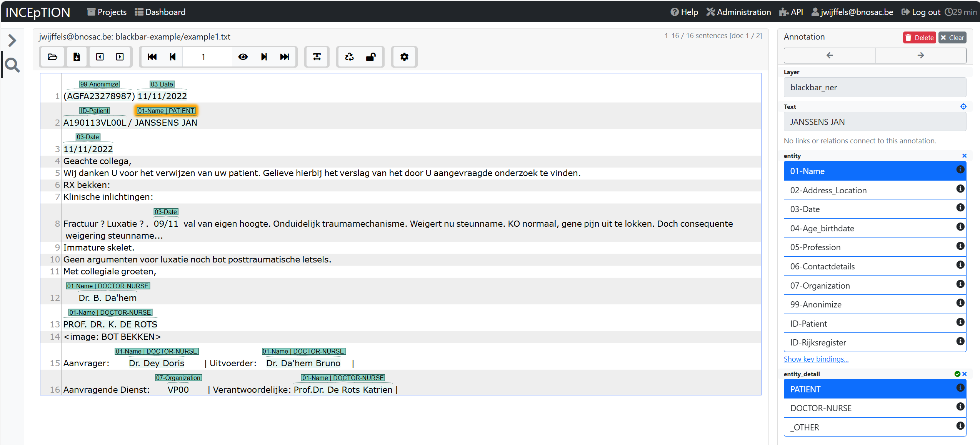Click the blackbar_ner layer field
980x445 pixels.
(x=875, y=87)
